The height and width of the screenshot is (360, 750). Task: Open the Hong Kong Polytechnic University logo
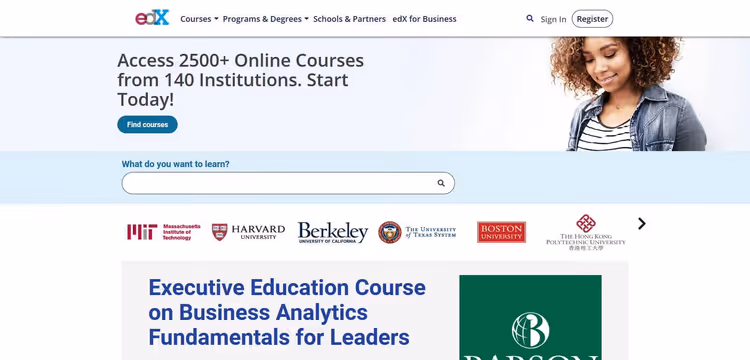pyautogui.click(x=586, y=232)
